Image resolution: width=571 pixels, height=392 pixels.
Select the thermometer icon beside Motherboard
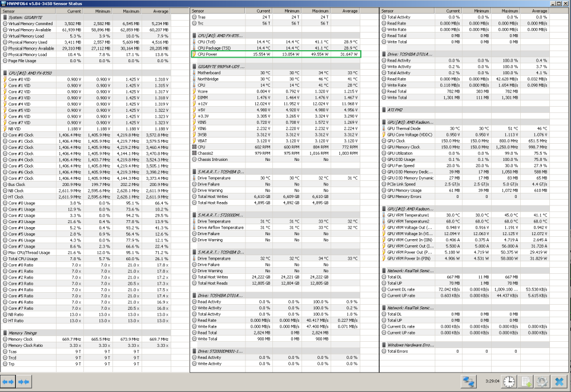[x=194, y=73]
